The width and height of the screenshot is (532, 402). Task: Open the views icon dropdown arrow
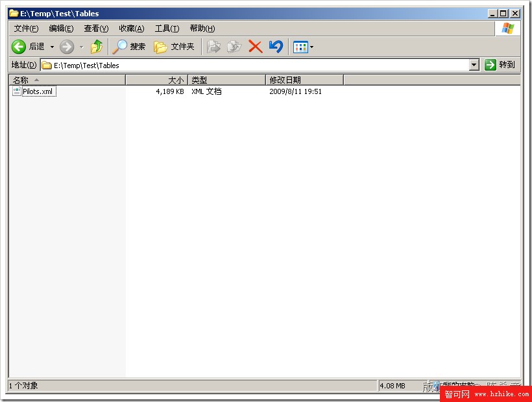pyautogui.click(x=310, y=46)
